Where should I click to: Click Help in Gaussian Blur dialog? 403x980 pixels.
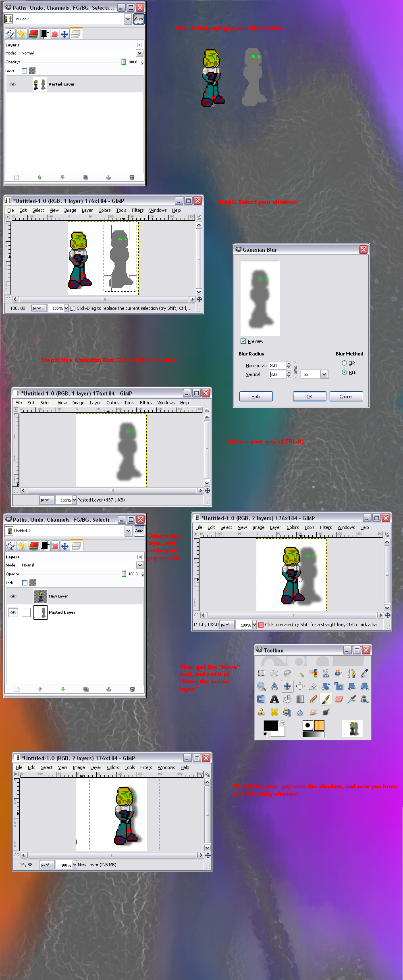(256, 397)
